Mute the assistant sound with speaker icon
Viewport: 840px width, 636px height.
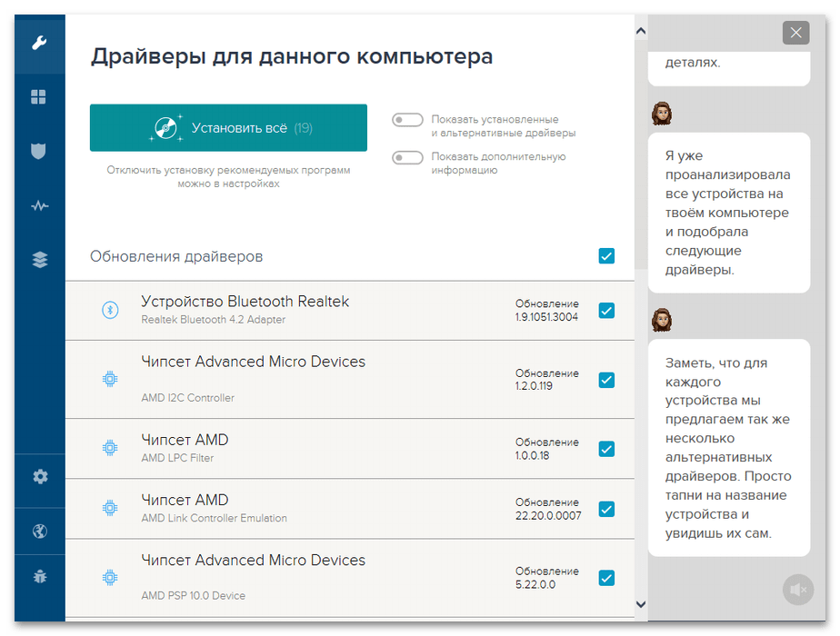(x=798, y=590)
